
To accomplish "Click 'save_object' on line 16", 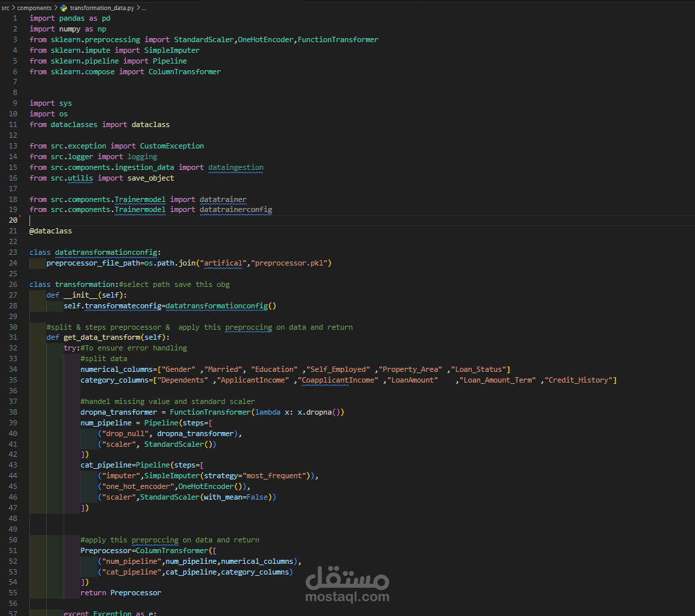I will [151, 178].
